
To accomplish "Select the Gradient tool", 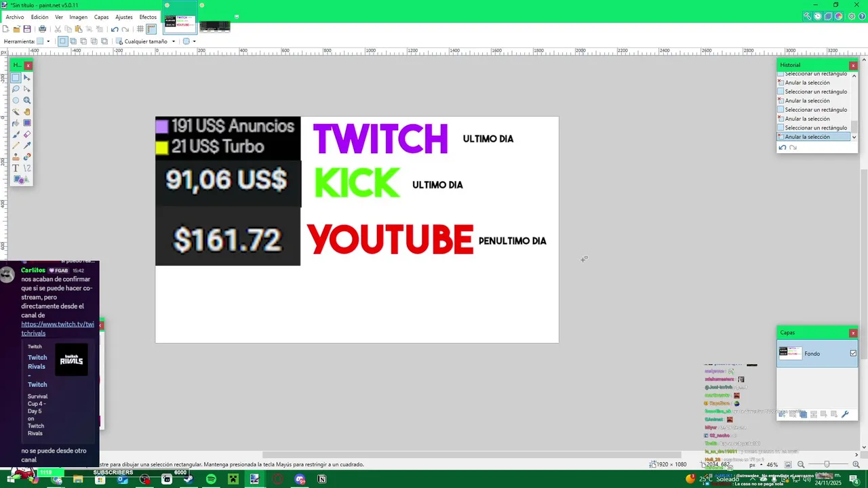I will pyautogui.click(x=27, y=123).
